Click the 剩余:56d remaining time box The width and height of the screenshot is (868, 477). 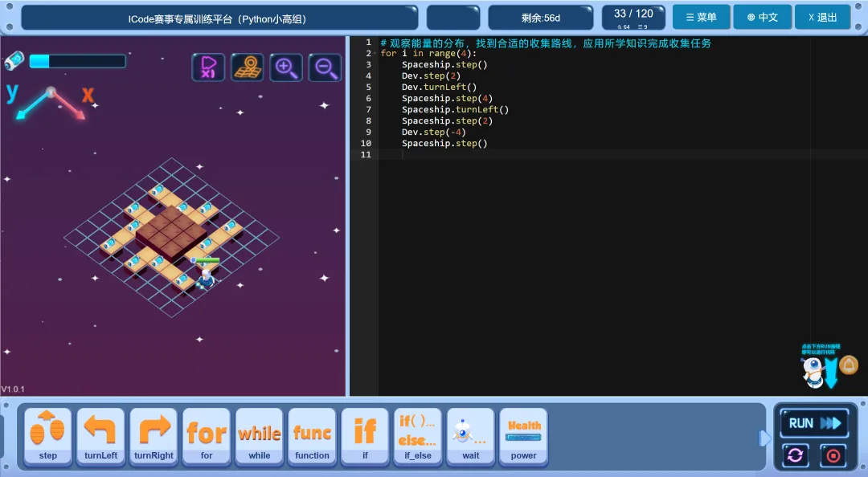coord(541,18)
